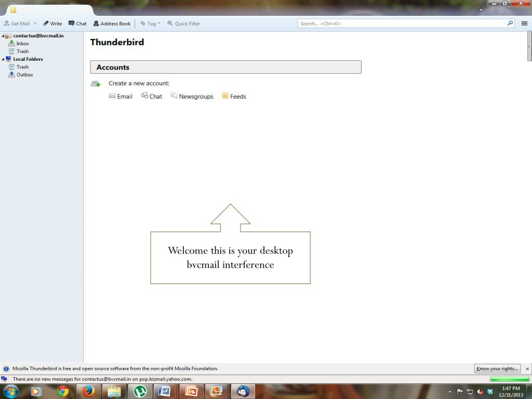
Task: Open Windows Media Player from taskbar
Action: [36, 392]
